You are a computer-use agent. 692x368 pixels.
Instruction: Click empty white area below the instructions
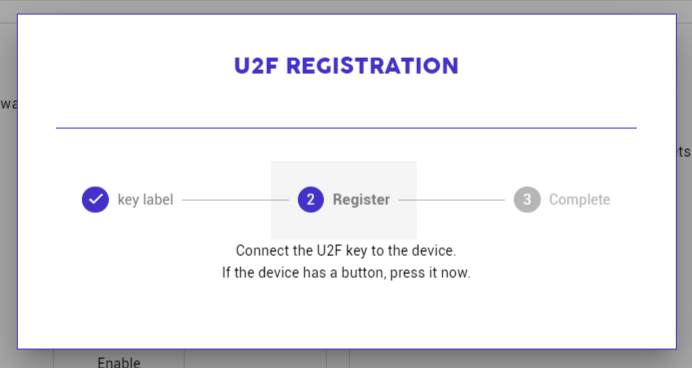click(x=346, y=315)
